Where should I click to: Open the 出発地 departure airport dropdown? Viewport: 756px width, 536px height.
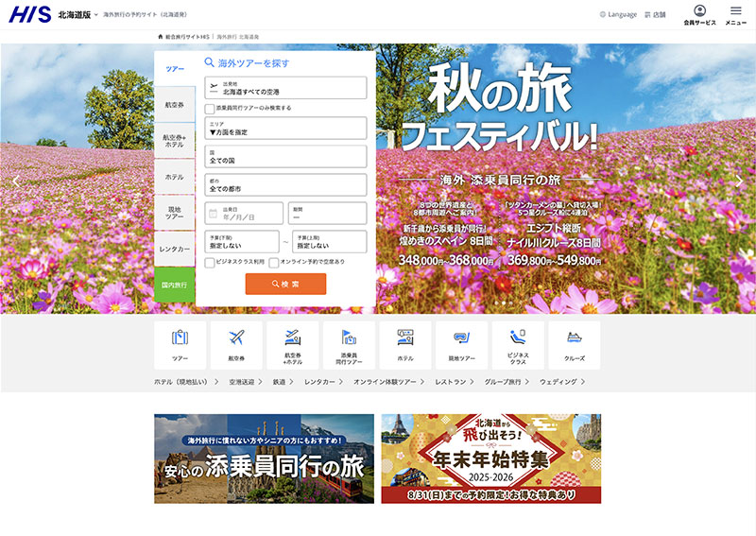click(285, 88)
